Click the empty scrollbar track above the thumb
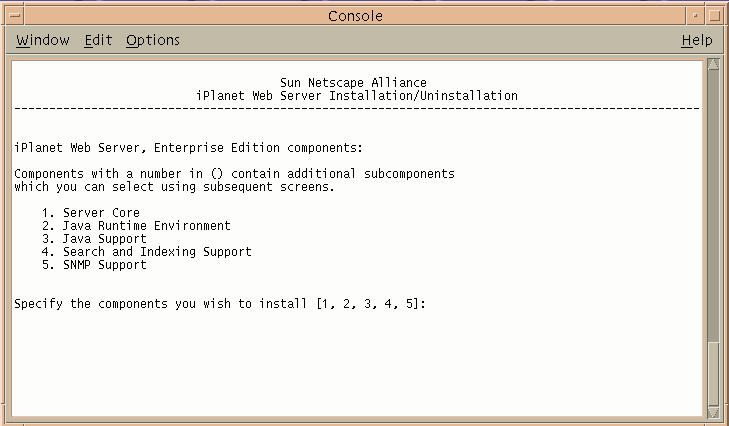The height and width of the screenshot is (426, 729). [x=713, y=200]
